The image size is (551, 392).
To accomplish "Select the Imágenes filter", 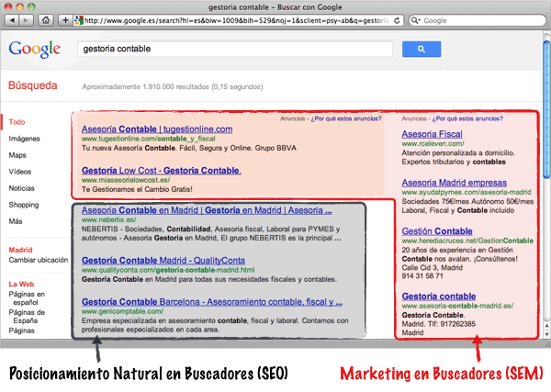I will point(24,139).
